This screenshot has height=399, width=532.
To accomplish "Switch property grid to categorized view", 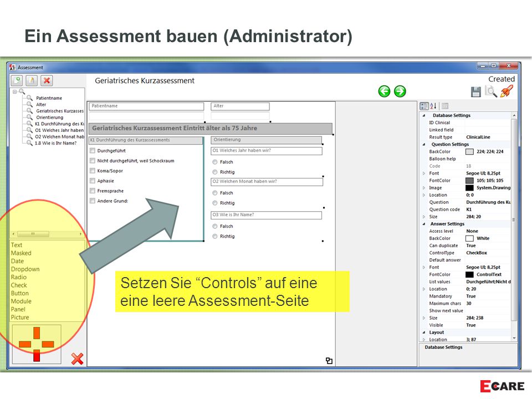I will coord(424,106).
